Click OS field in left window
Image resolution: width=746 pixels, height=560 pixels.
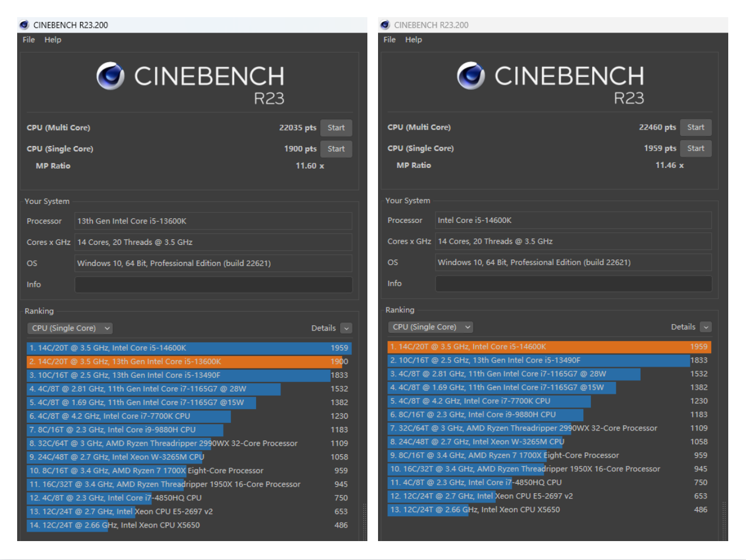click(214, 263)
